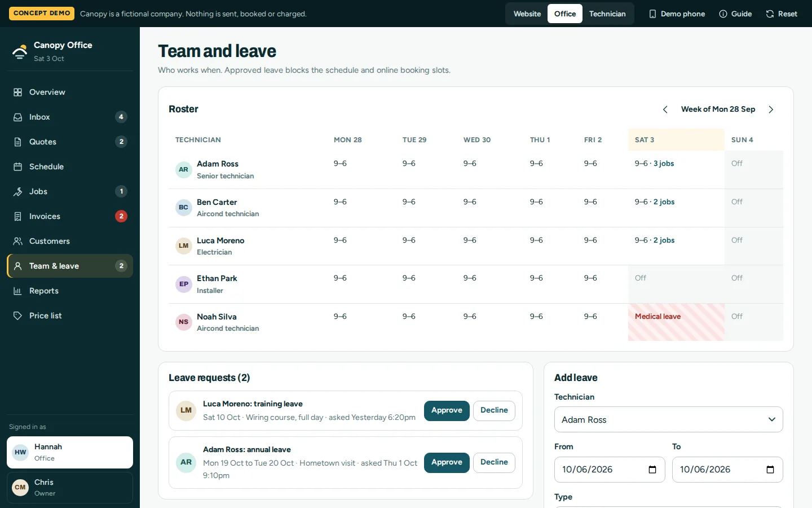Click the Reset demo button
Viewport: 812px width, 508px height.
click(x=782, y=14)
